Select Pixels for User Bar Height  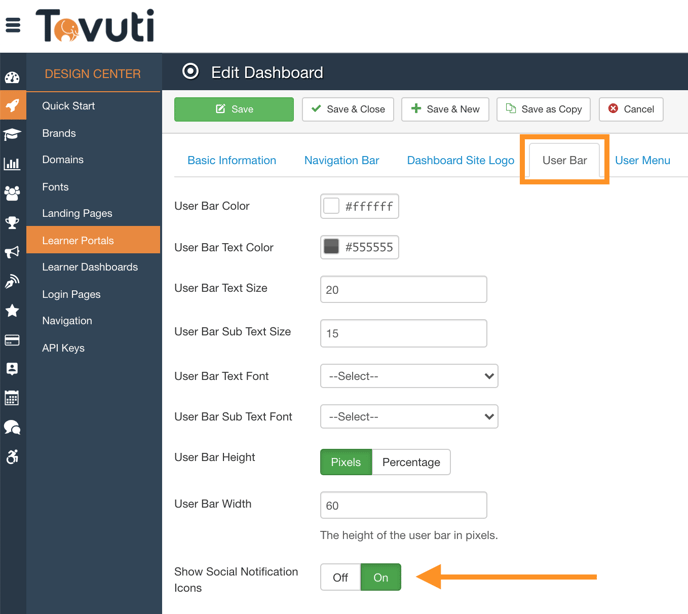point(346,462)
